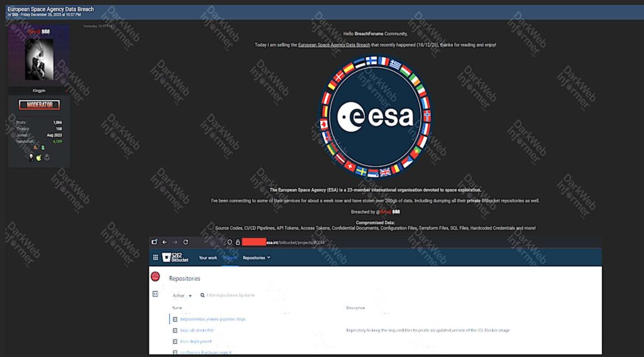Screen dimensions: 644x357
Task: Click the gray award badge
Action: coord(47,157)
